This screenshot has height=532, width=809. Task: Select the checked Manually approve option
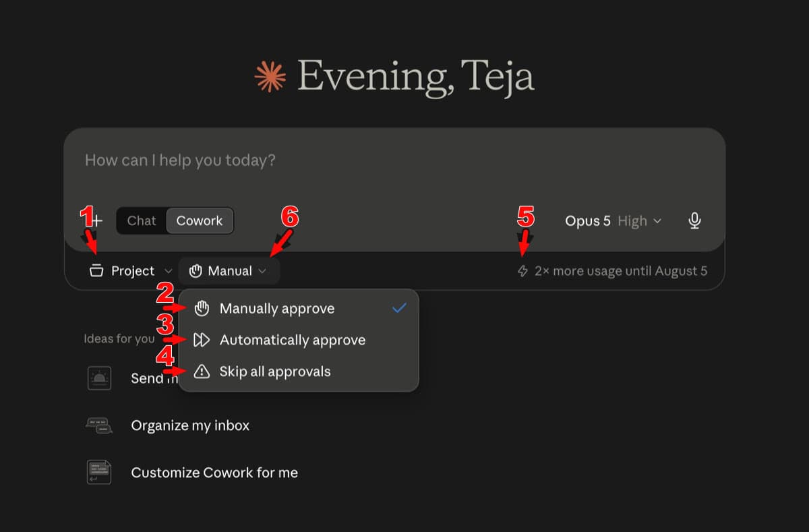pos(299,309)
